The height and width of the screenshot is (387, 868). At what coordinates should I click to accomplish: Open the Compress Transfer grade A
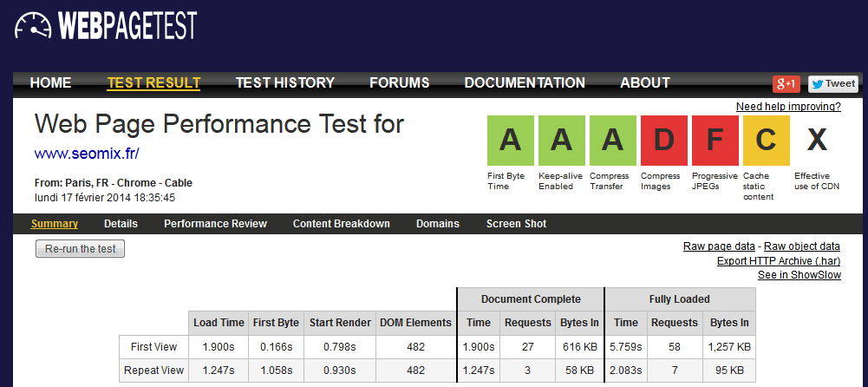coord(613,140)
